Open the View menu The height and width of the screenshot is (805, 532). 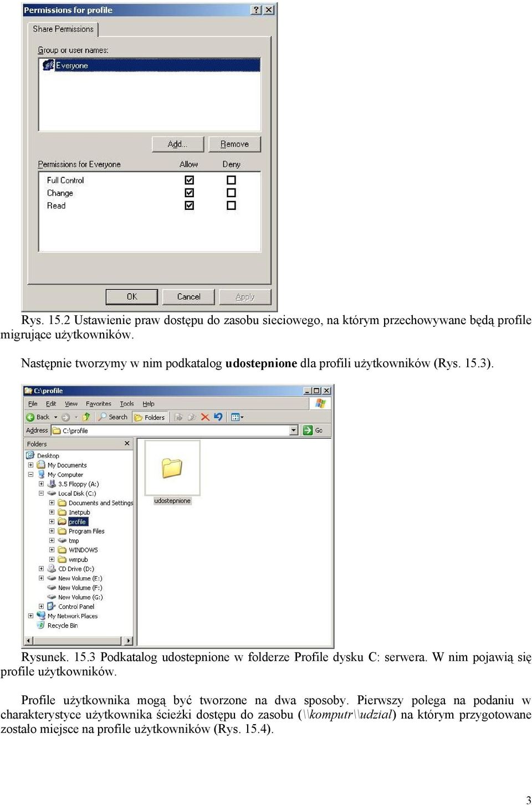(71, 404)
